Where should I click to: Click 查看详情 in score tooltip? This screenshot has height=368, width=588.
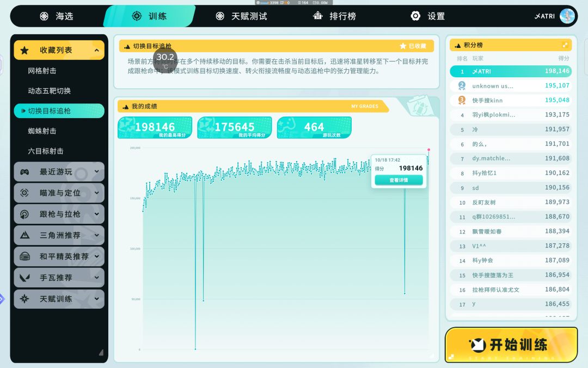(399, 180)
